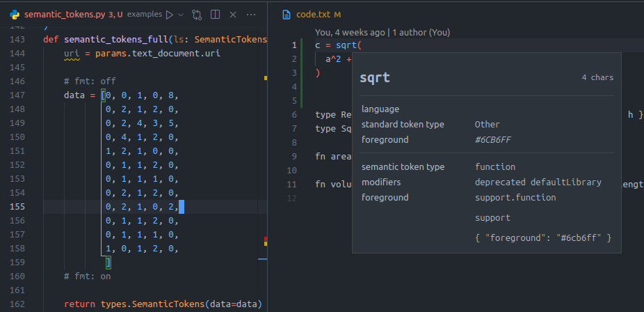Click the code.txt file icon
Image resolution: width=644 pixels, height=312 pixels.
(287, 15)
